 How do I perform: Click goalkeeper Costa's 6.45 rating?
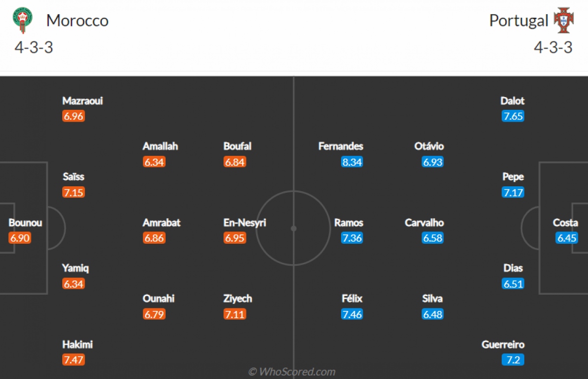tap(567, 238)
